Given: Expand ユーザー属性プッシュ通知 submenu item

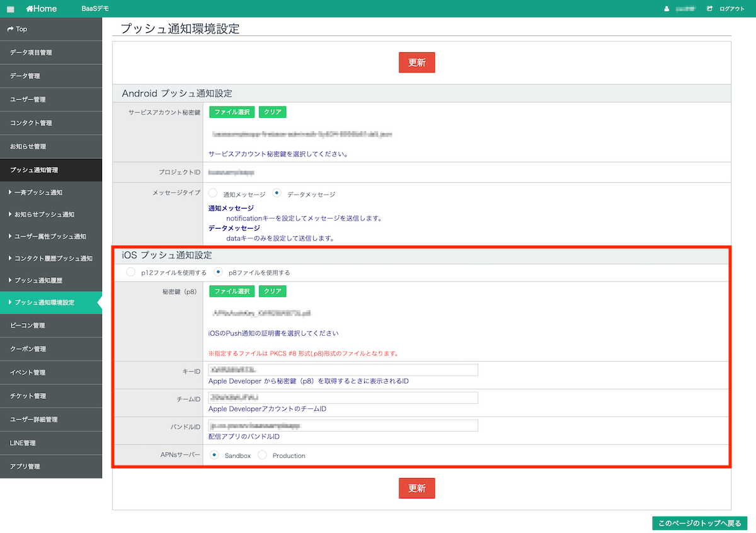Looking at the screenshot, I should (51, 237).
